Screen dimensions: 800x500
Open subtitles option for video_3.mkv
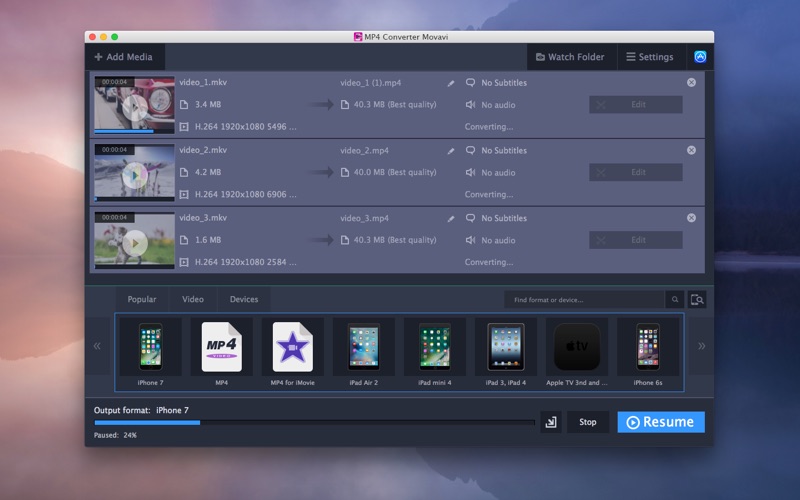(x=496, y=218)
